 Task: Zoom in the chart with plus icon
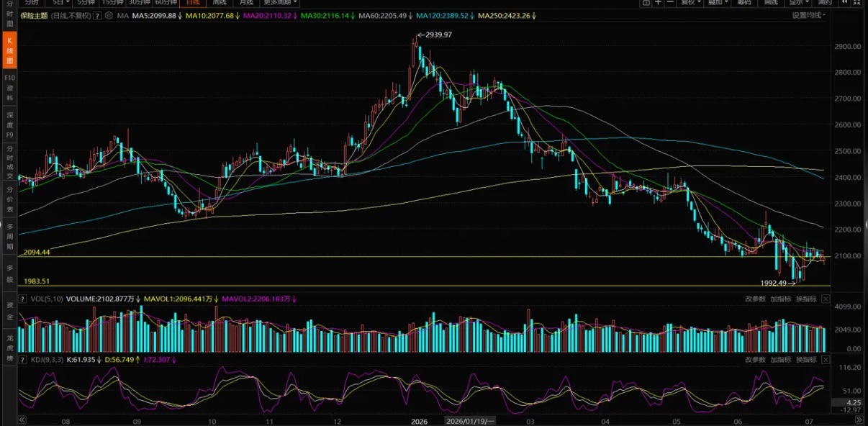point(658,3)
